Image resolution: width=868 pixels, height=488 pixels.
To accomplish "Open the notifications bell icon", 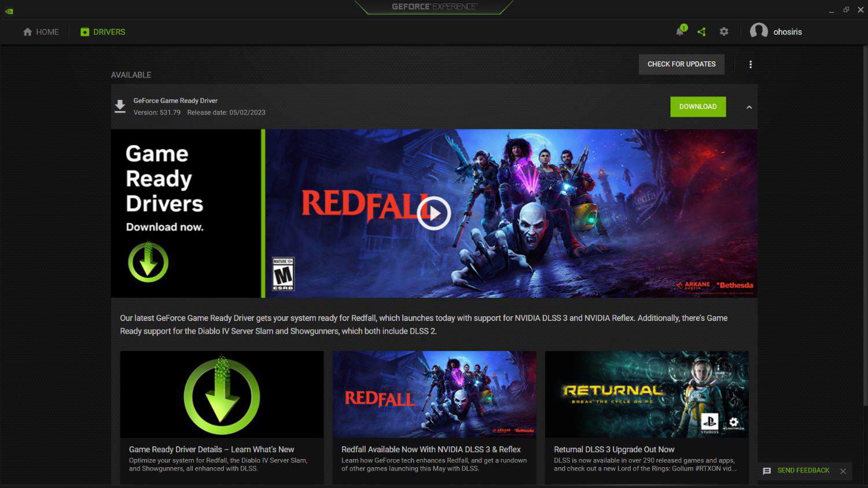I will tap(681, 31).
